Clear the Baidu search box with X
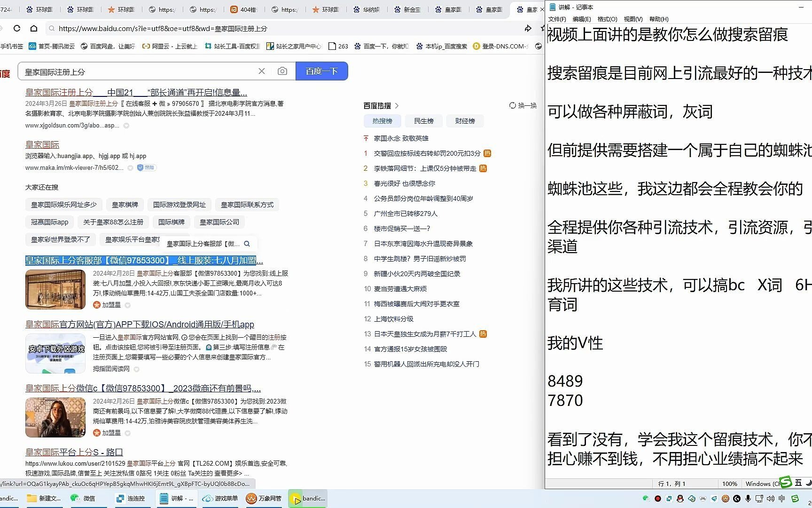Viewport: 812px width, 508px height. pyautogui.click(x=262, y=71)
